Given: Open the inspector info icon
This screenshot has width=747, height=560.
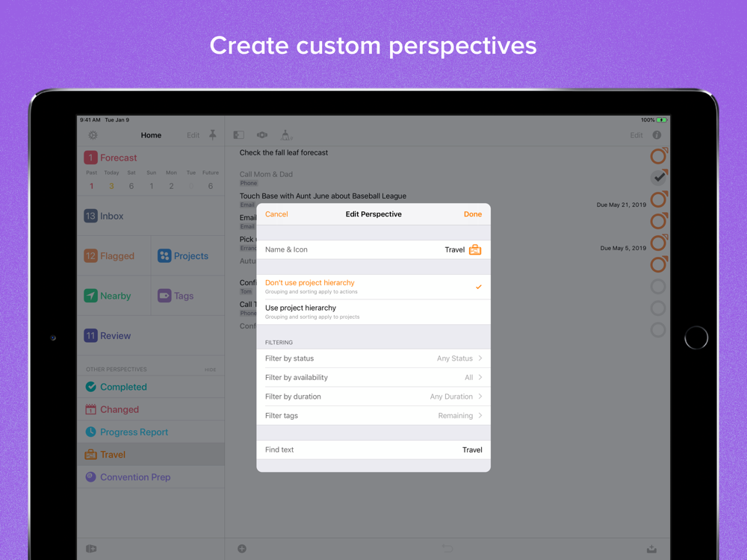Looking at the screenshot, I should 657,135.
